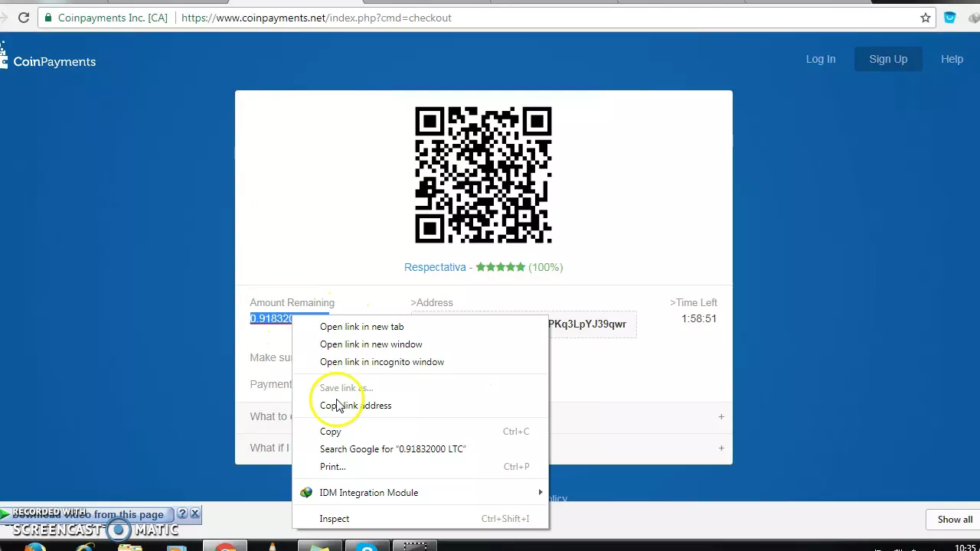Click the 1:58:51 time left value
This screenshot has height=551, width=980.
(x=699, y=318)
